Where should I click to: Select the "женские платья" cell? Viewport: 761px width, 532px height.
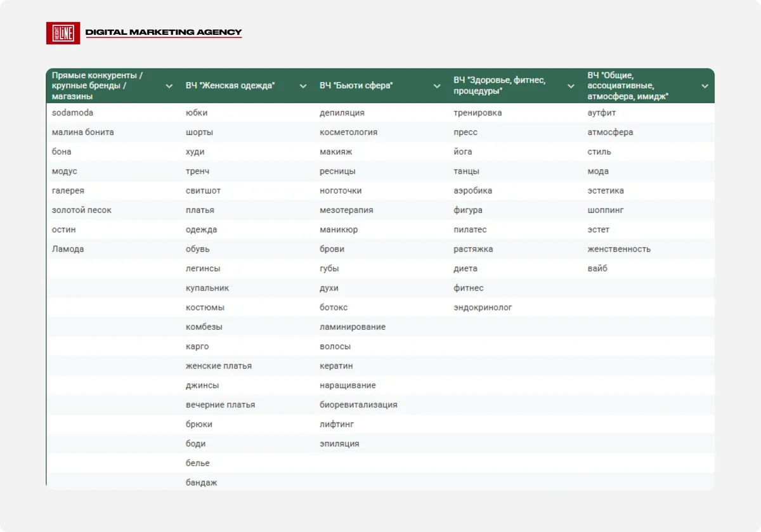pyautogui.click(x=246, y=366)
